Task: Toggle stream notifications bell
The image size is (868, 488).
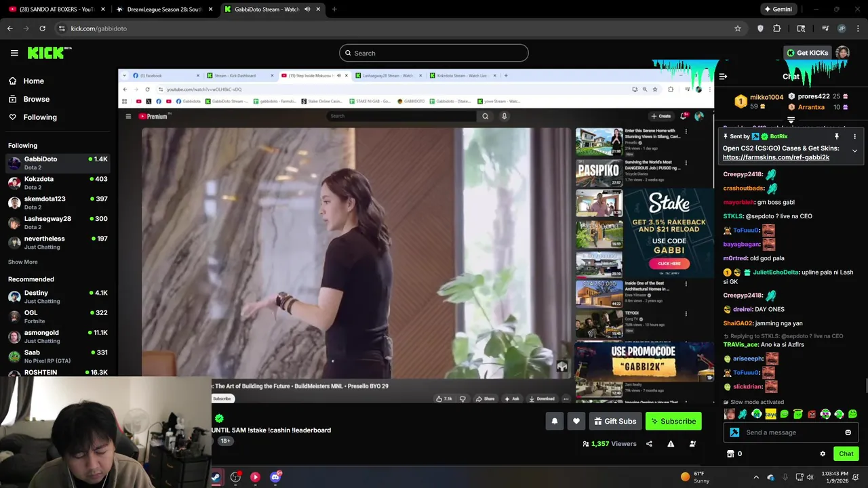Action: (x=554, y=421)
